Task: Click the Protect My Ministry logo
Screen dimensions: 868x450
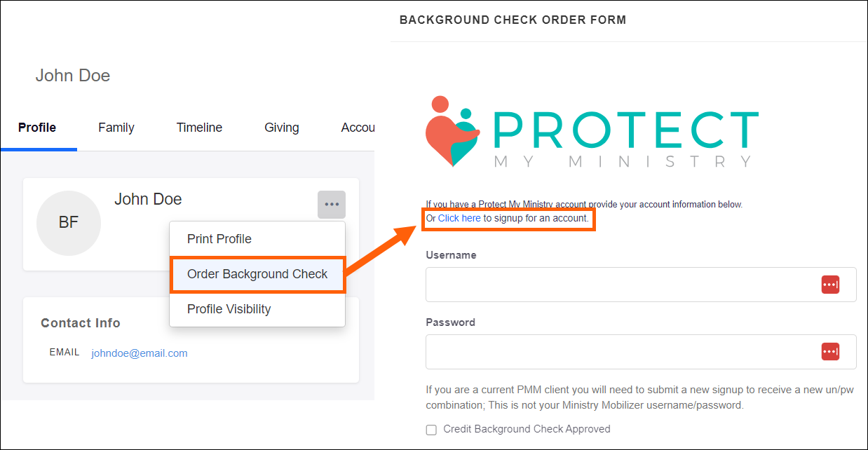Action: click(x=592, y=132)
